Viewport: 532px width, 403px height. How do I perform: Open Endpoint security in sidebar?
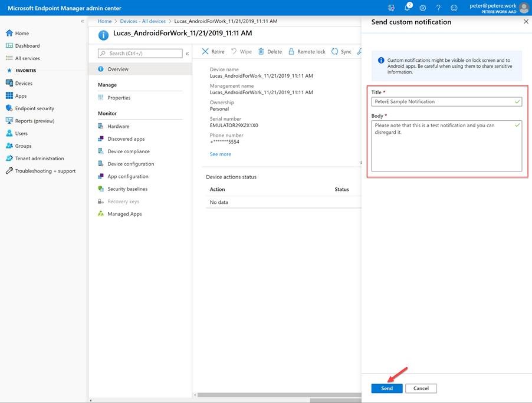pyautogui.click(x=34, y=108)
